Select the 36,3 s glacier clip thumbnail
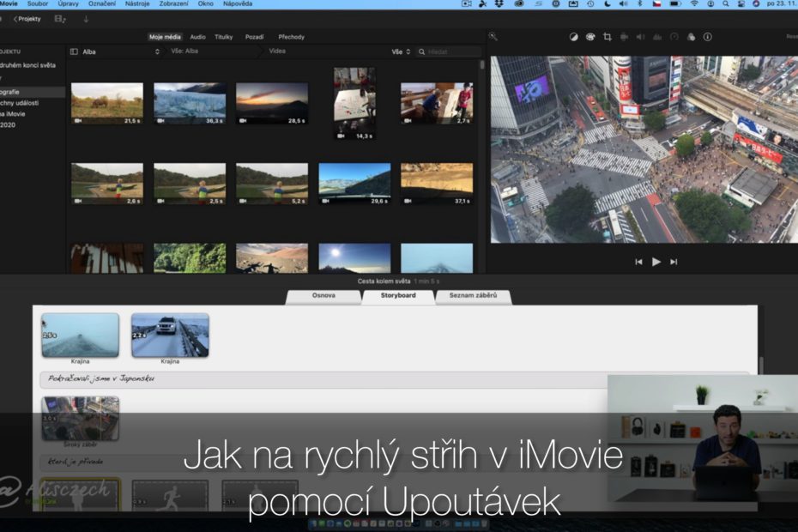Viewport: 798px width, 532px height. (x=190, y=103)
